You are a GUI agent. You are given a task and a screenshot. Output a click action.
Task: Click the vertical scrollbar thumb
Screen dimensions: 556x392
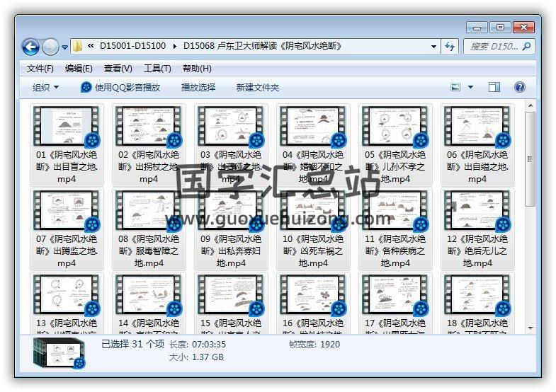pyautogui.click(x=531, y=159)
